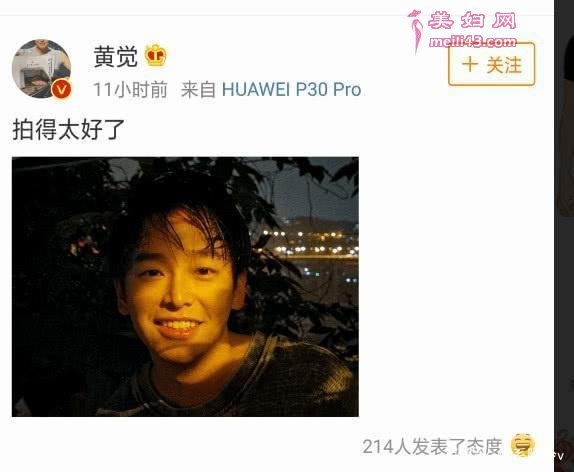Click the 来自 source label
The height and width of the screenshot is (472, 574).
[x=198, y=90]
